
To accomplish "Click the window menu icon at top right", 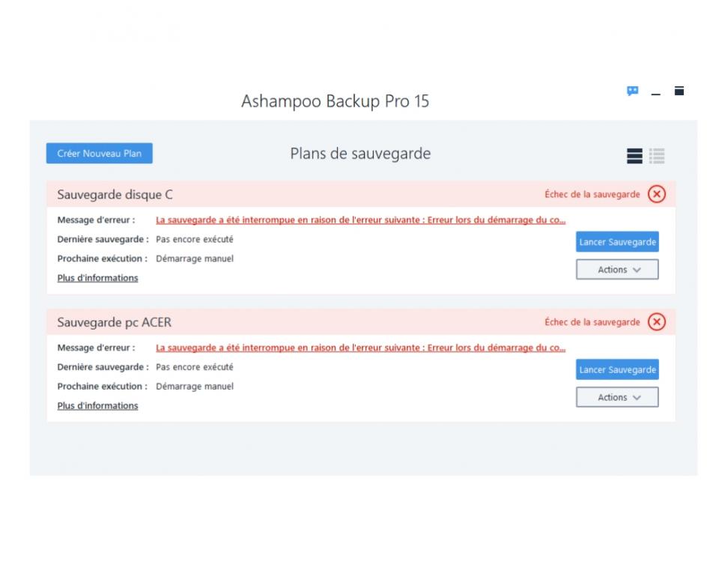I will click(679, 91).
